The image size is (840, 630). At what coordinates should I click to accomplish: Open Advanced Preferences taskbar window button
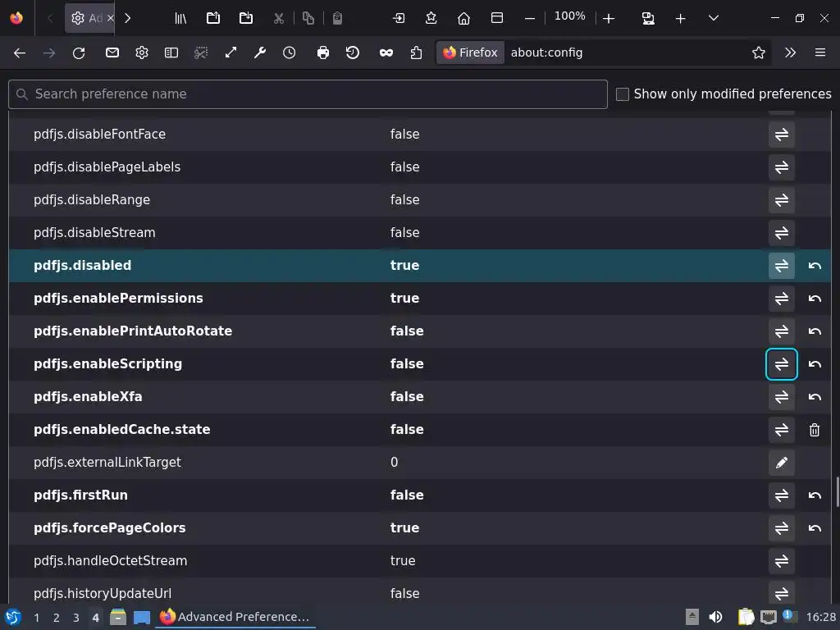coord(235,617)
